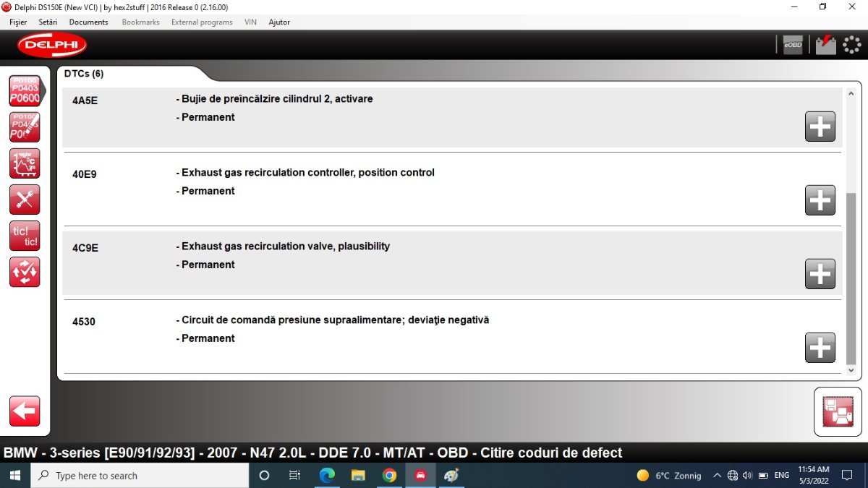Click the battery tray icon
The height and width of the screenshot is (488, 868).
[762, 476]
